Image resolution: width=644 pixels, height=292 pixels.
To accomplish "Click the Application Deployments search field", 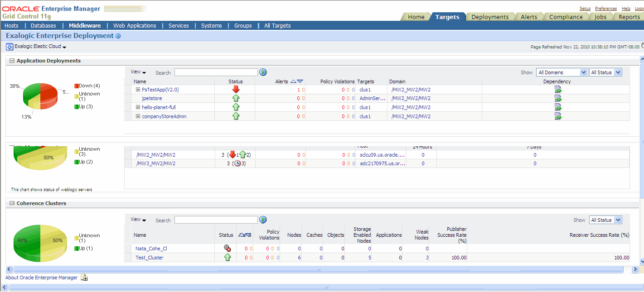I will [216, 72].
